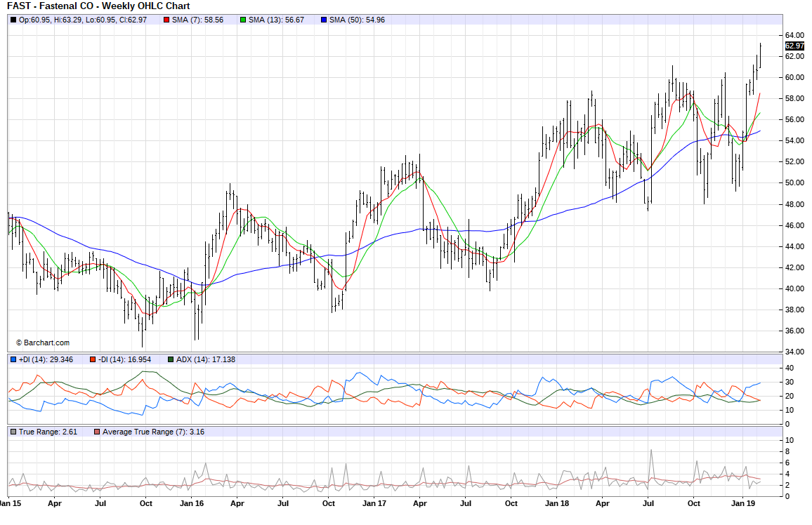Click the 46.00 price axis label
This screenshot has height=525, width=812.
pyautogui.click(x=794, y=225)
